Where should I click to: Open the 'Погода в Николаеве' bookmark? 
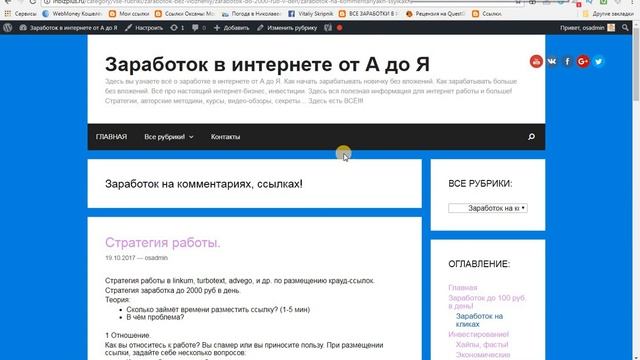click(x=251, y=13)
